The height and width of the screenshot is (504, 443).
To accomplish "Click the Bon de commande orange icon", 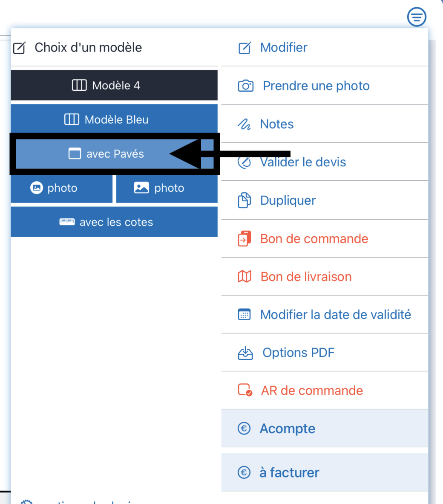I will point(245,238).
